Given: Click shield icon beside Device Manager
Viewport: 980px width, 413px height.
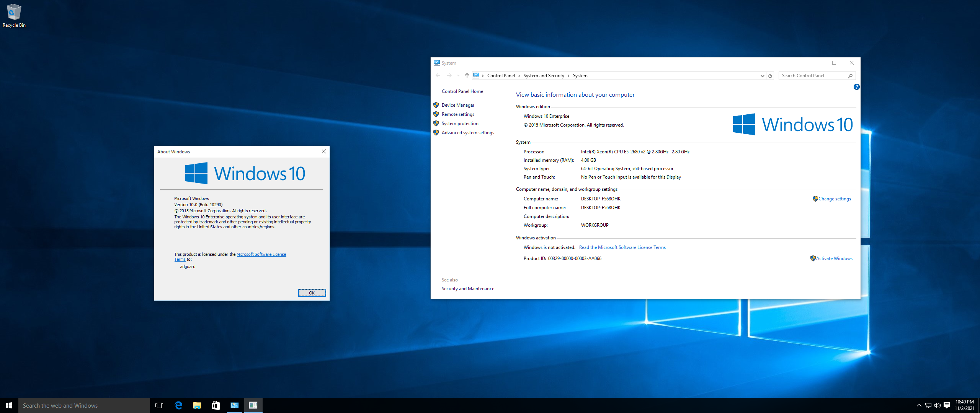Looking at the screenshot, I should click(x=436, y=105).
